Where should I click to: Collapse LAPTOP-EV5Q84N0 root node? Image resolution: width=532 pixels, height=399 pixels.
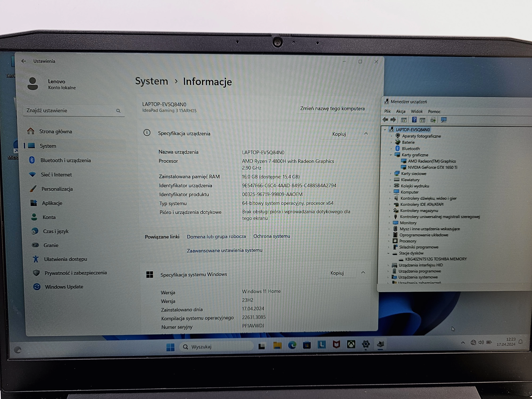385,130
